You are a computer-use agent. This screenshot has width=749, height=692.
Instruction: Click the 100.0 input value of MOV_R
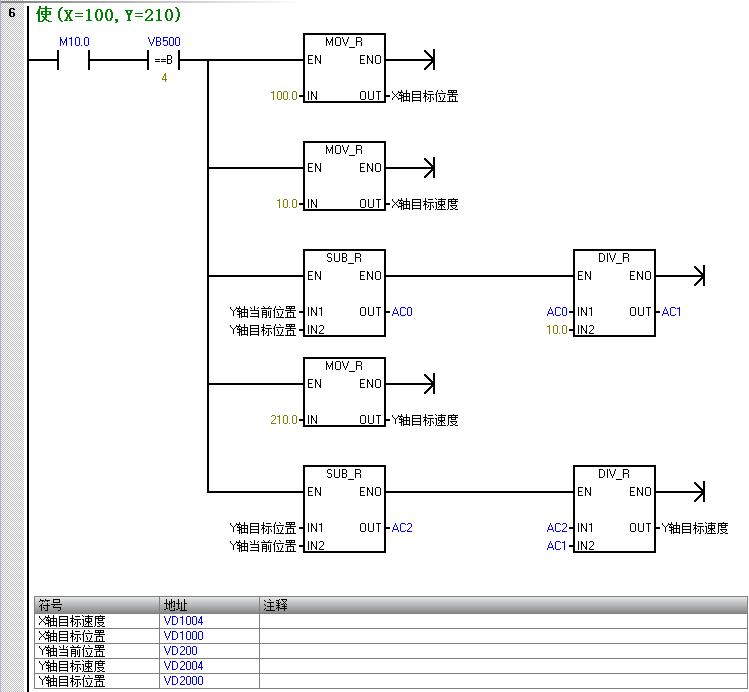[x=284, y=96]
